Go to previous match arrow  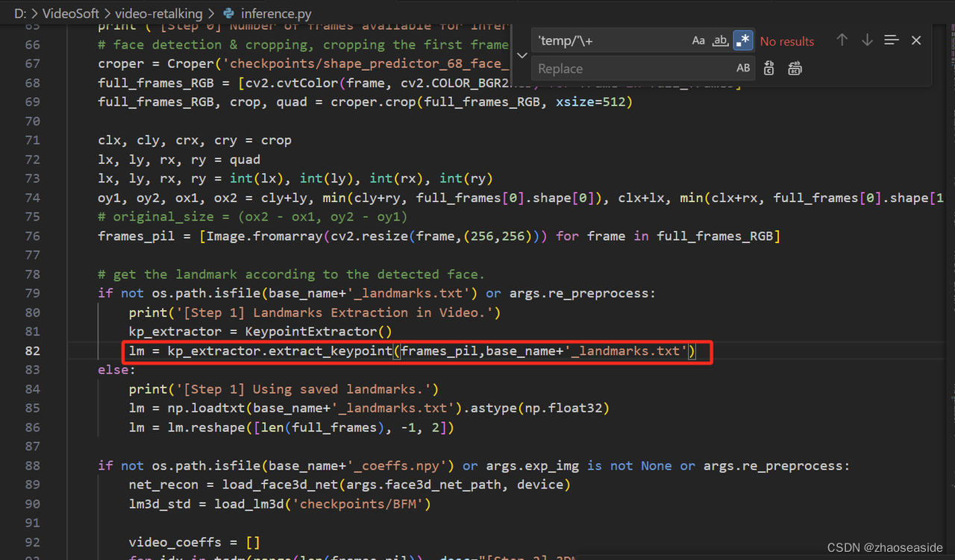842,40
